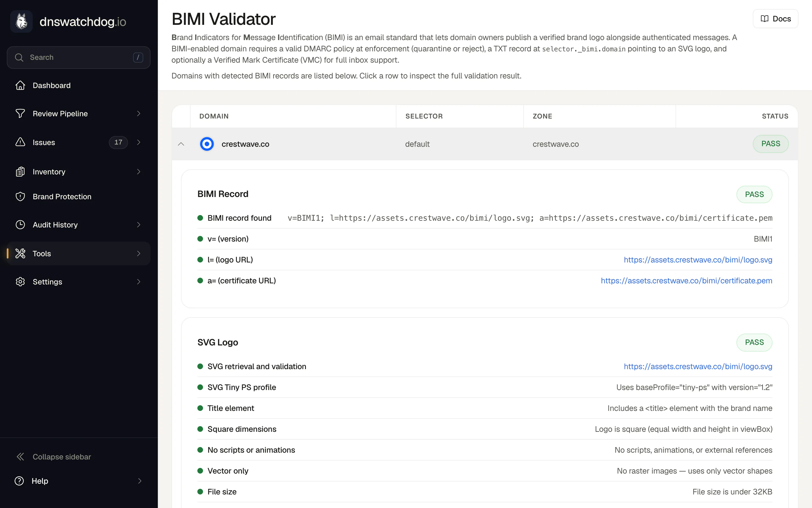Expand the Issues submenu chevron
The height and width of the screenshot is (508, 812).
[x=139, y=142]
